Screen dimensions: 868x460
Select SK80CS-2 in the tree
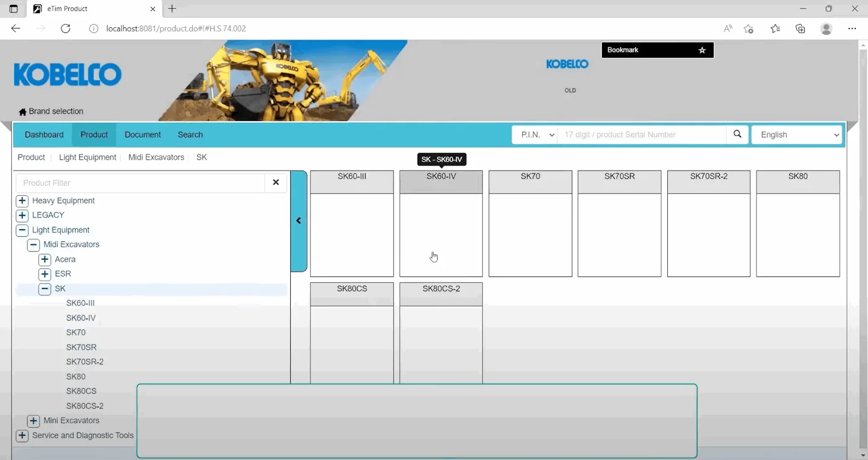[85, 406]
